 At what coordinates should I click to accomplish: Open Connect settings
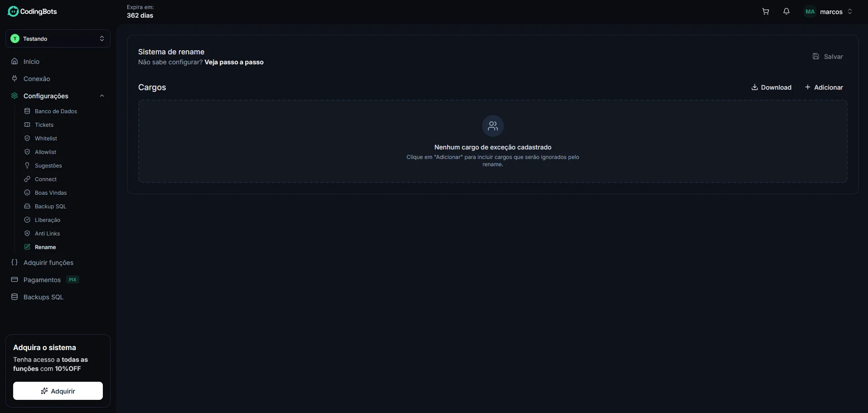46,179
